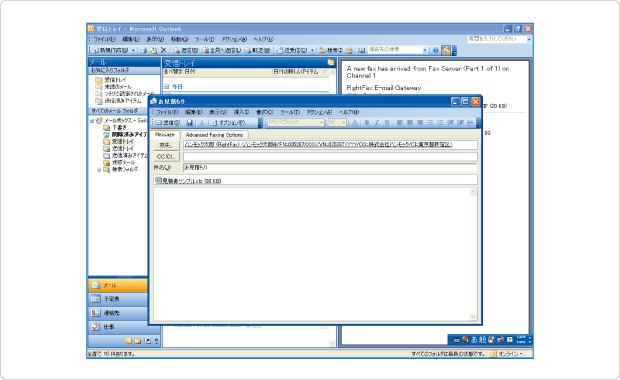Click into the To recipient field

(330, 145)
